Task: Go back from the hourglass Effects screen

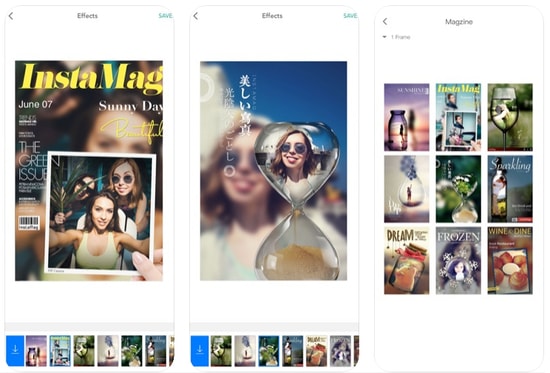Action: pyautogui.click(x=196, y=16)
